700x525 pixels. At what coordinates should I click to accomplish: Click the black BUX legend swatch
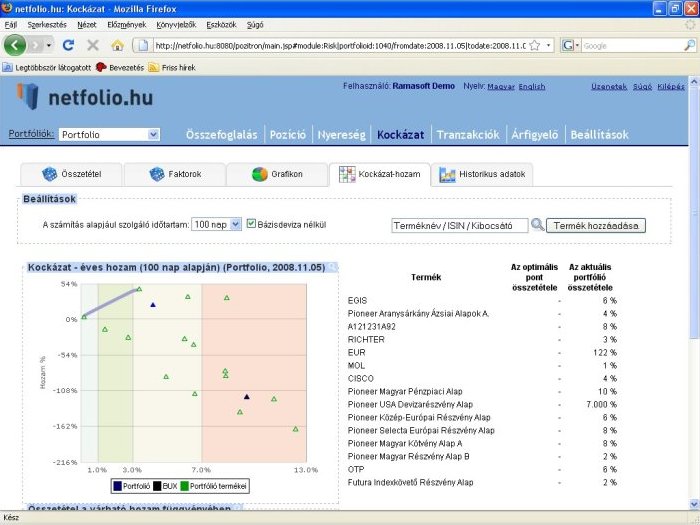tap(157, 486)
